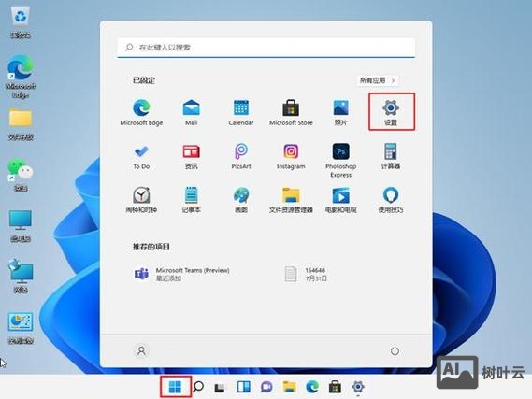The image size is (532, 399).
Task: Launch Photoshop Express
Action: pyautogui.click(x=340, y=161)
